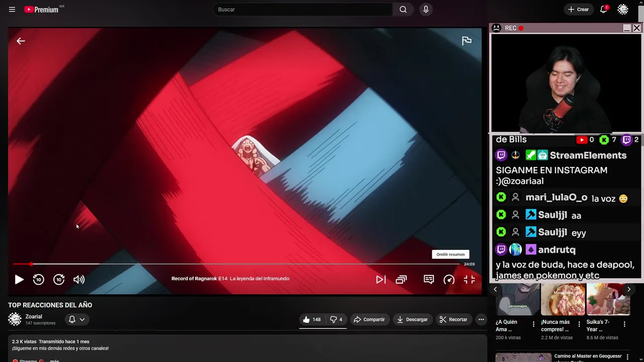Dislike the video thumbs-down button

click(x=336, y=319)
